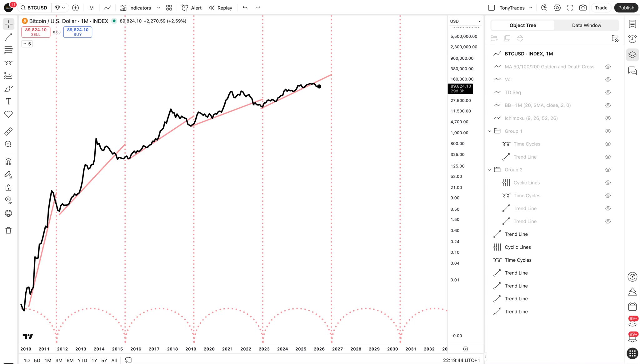Open the Fibonacci tools in left toolbar
The width and height of the screenshot is (640, 364).
[x=8, y=50]
